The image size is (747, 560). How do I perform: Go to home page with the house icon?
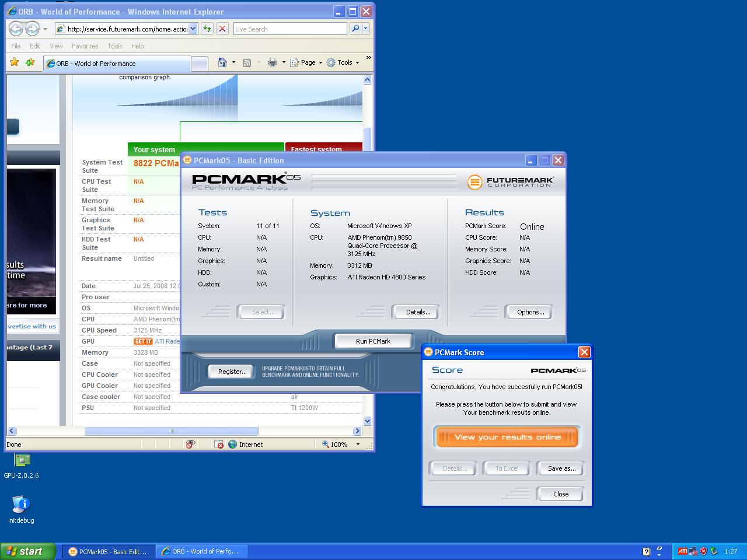pyautogui.click(x=222, y=62)
